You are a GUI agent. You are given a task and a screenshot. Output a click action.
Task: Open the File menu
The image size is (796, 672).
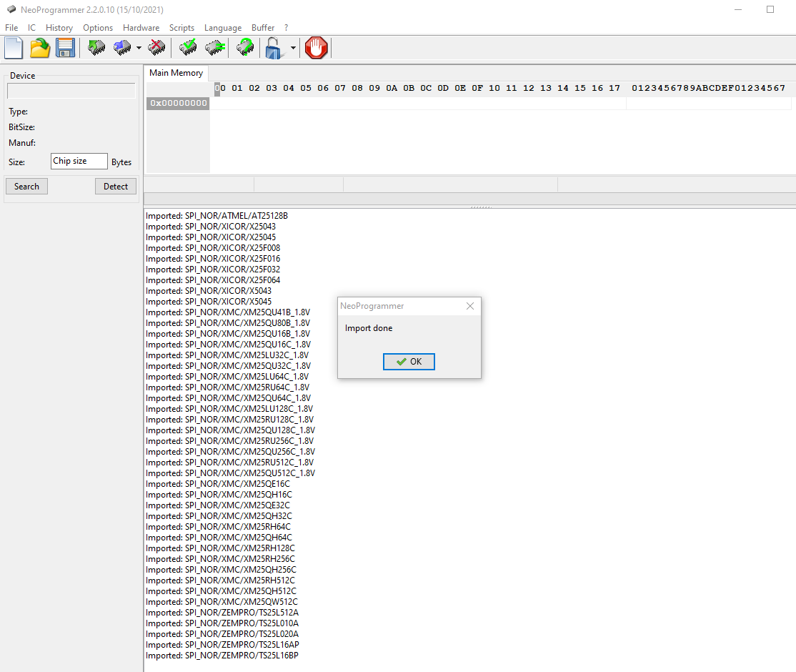point(11,28)
